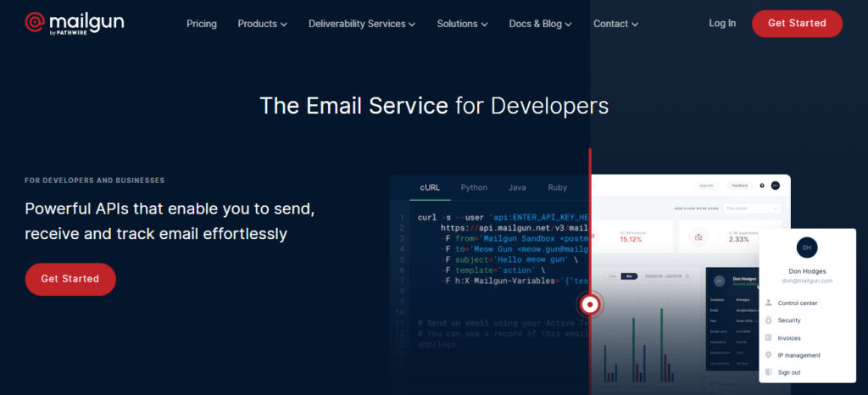
Task: Click the code line with template='action'
Action: (x=492, y=270)
